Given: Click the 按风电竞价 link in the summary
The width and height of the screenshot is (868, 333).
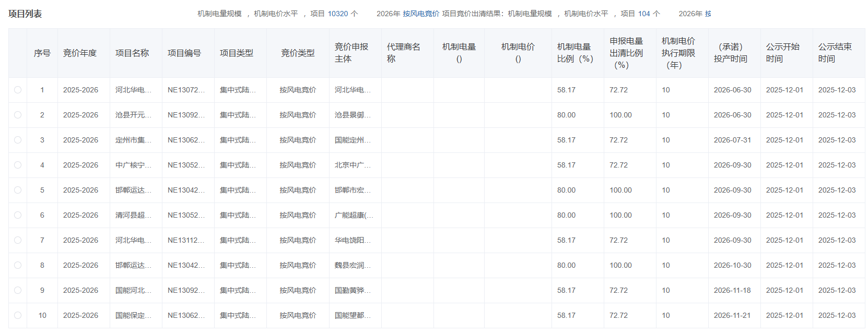Looking at the screenshot, I should 421,14.
